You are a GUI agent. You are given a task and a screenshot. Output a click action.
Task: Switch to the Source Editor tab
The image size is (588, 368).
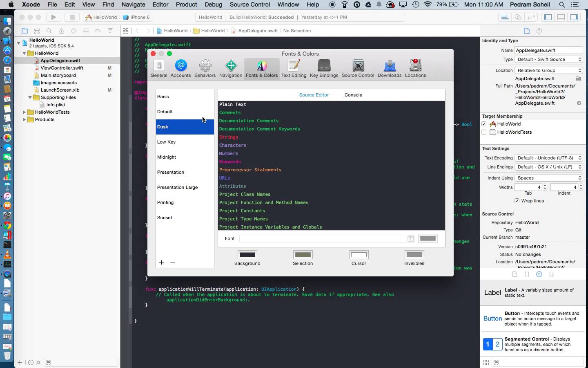(x=314, y=95)
